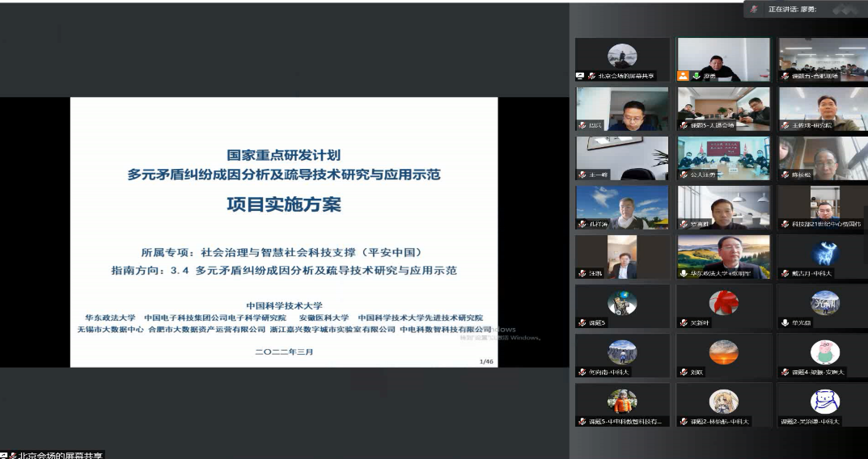This screenshot has width=868, height=459.
Task: Click the orange host icon on 廖勇's tile
Action: coord(684,76)
